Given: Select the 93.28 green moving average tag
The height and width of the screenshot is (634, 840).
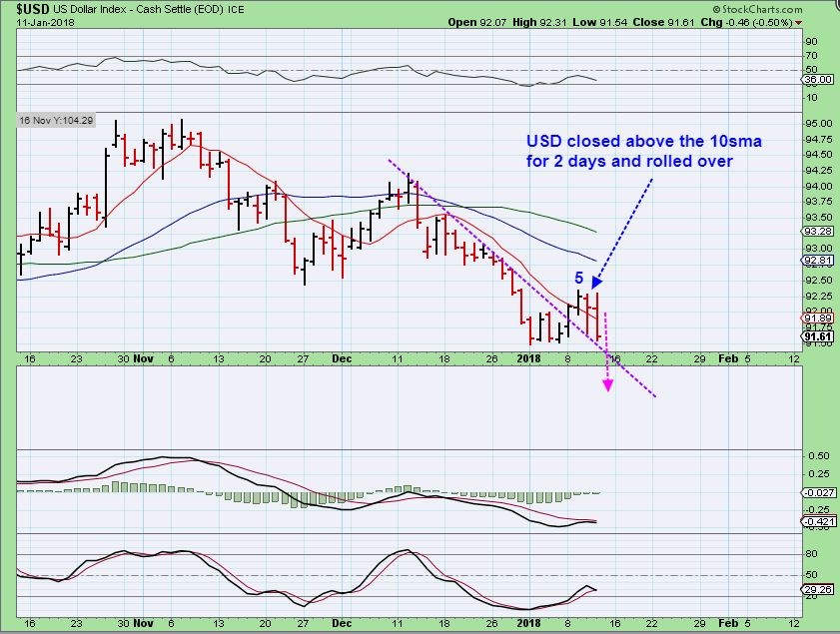Looking at the screenshot, I should tap(817, 231).
